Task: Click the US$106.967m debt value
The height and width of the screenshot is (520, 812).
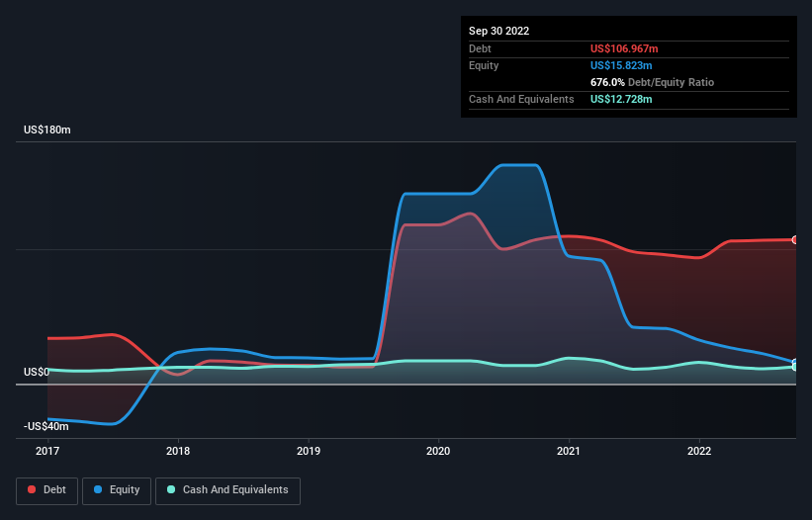Action: click(x=624, y=48)
